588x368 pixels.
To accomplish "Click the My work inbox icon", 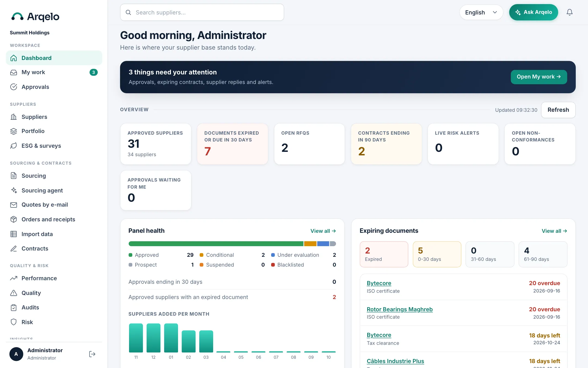I will [14, 73].
